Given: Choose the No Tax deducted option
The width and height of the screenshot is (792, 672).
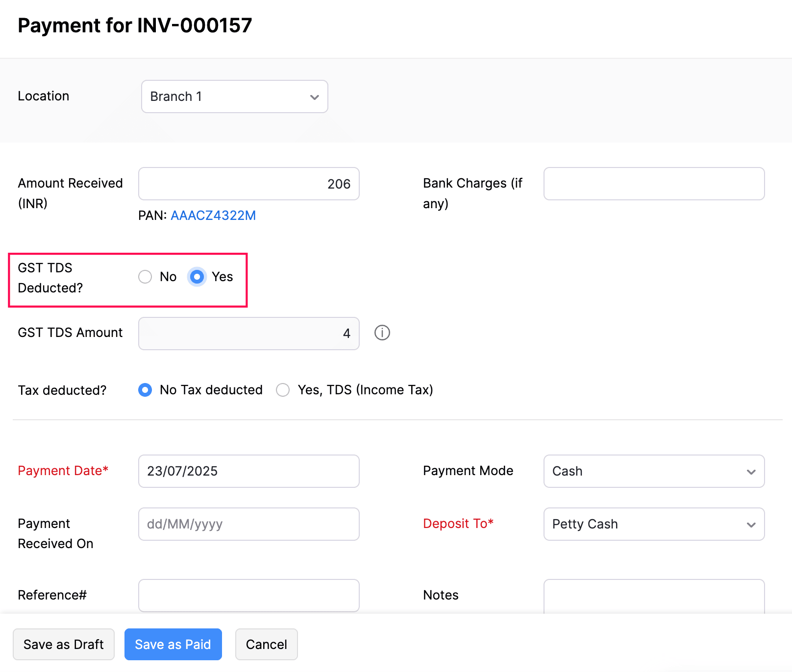Looking at the screenshot, I should [x=145, y=390].
